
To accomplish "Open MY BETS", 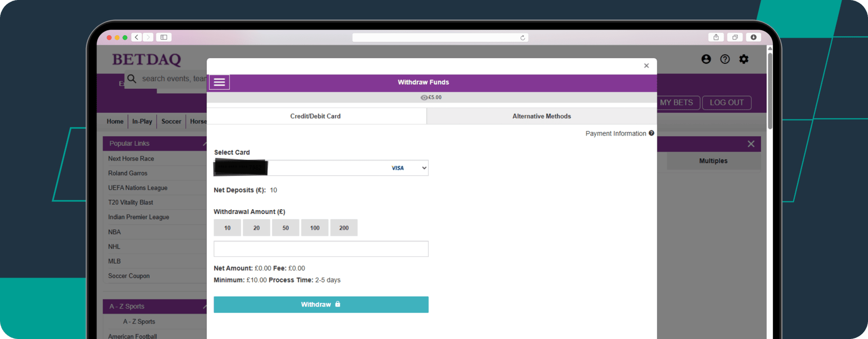I will click(677, 102).
